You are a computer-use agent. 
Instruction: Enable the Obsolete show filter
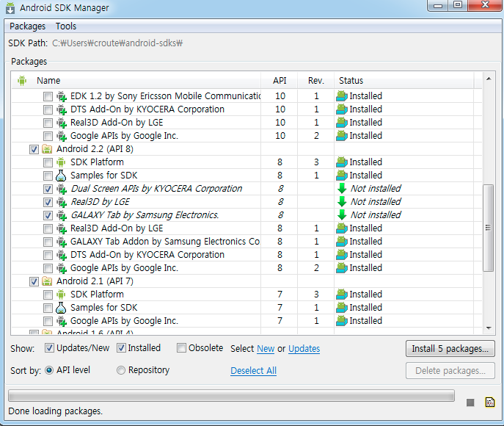[x=182, y=348]
